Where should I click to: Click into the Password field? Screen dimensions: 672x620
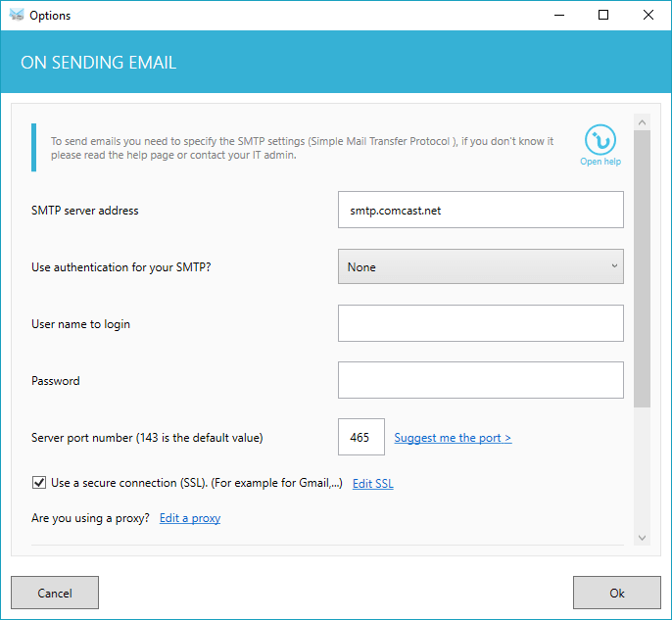[x=480, y=380]
